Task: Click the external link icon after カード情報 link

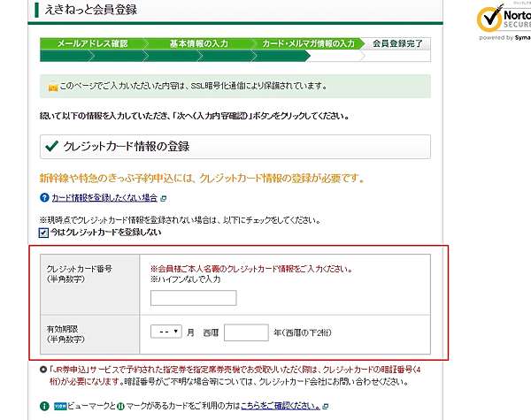Action: pos(163,198)
